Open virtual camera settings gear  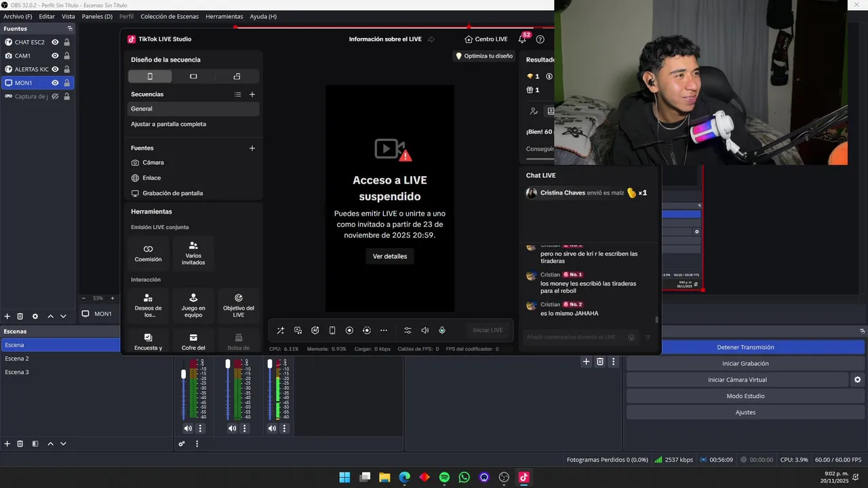click(x=857, y=380)
